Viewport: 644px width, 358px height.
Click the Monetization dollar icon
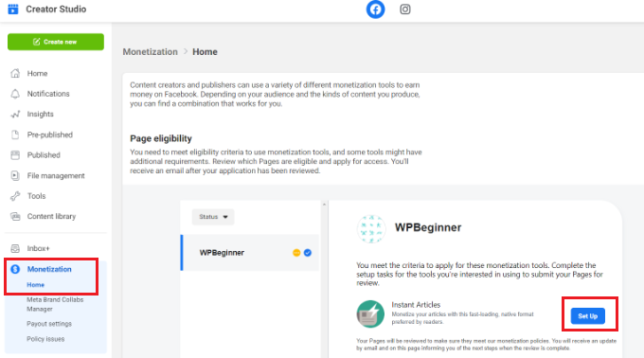(15, 269)
